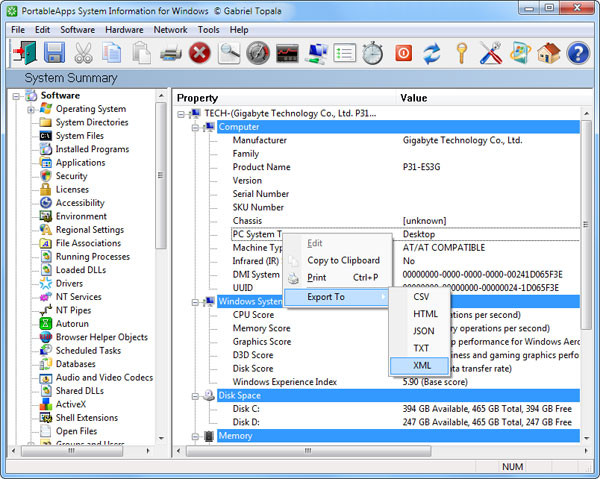Click the stopwatch toolbar icon
The height and width of the screenshot is (479, 600).
click(373, 52)
